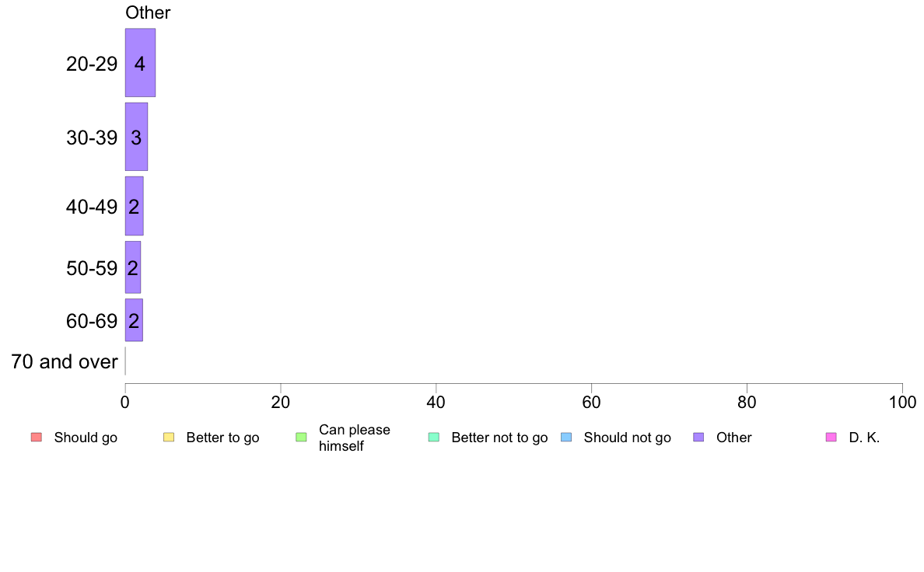Click the D. K. legend label

(864, 438)
